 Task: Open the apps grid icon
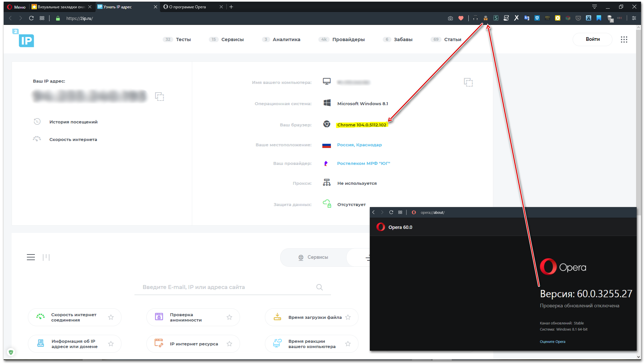pyautogui.click(x=624, y=39)
